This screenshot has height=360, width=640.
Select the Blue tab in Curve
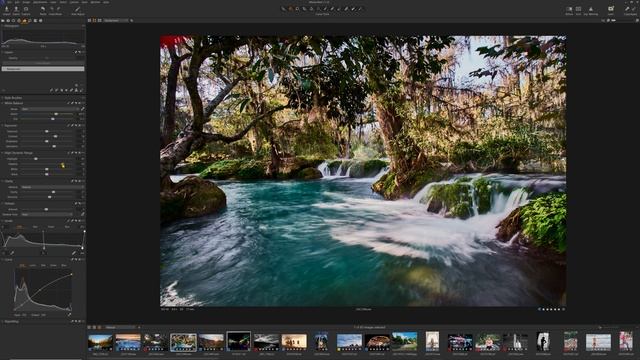click(x=64, y=265)
